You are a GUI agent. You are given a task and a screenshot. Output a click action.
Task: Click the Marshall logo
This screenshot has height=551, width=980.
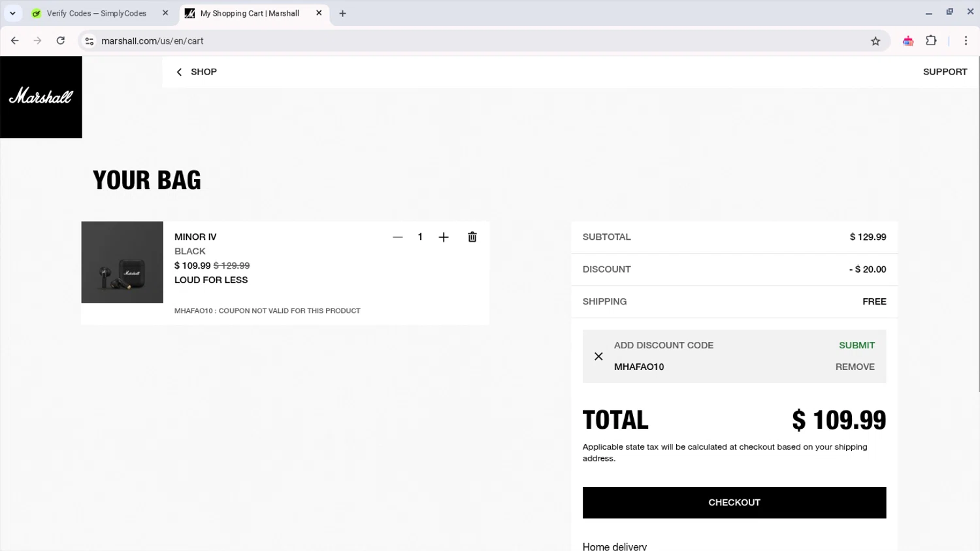[41, 97]
